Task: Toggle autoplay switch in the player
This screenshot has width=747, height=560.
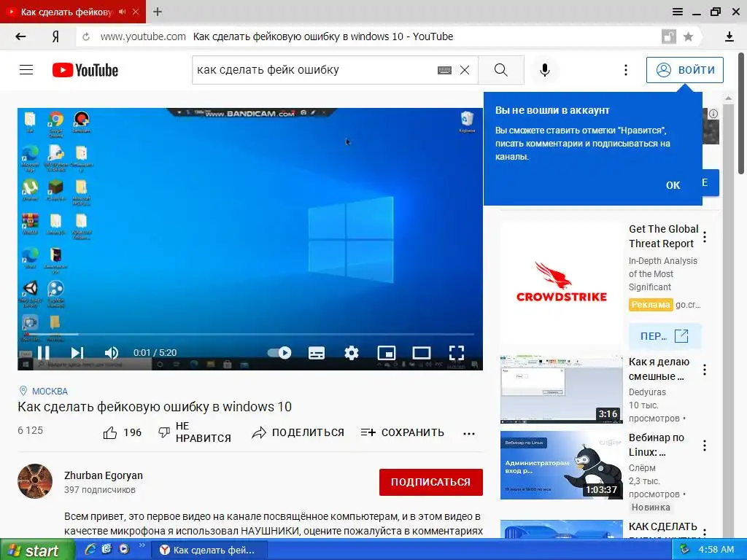Action: [x=279, y=352]
